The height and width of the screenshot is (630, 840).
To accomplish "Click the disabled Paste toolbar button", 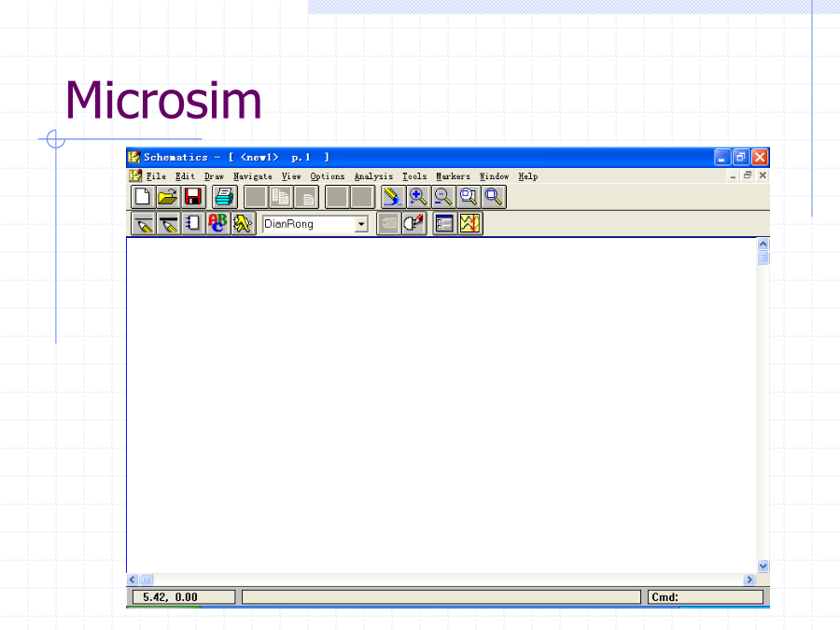I will (x=306, y=197).
